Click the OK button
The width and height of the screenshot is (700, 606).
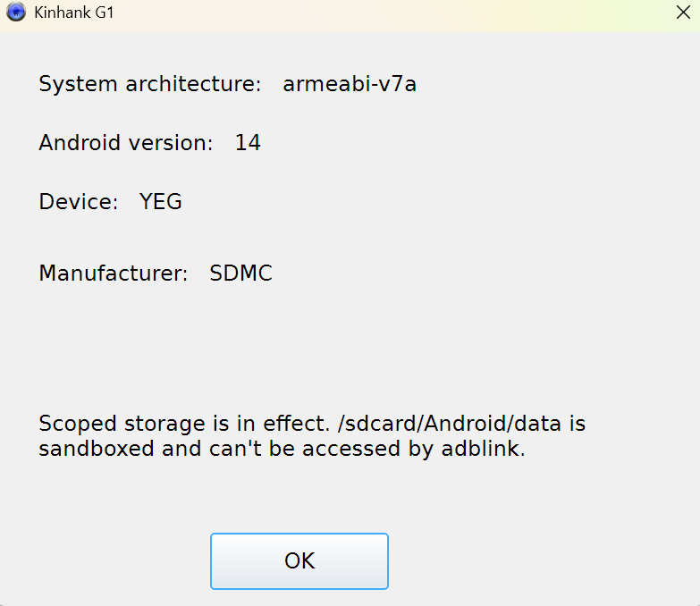tap(299, 561)
